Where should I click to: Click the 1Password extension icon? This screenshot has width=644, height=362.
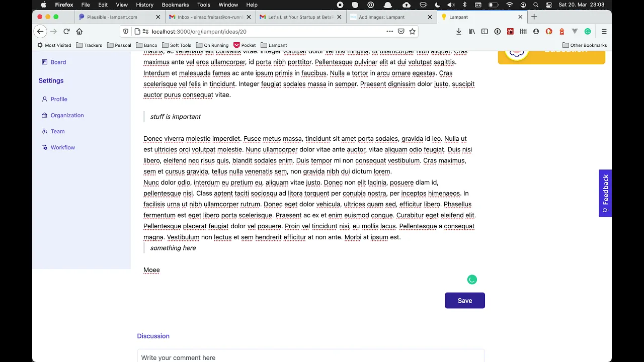(498, 31)
